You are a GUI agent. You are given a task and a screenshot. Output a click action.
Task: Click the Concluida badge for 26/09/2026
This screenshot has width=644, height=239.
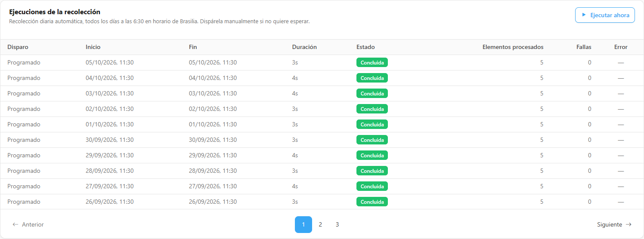coord(372,202)
